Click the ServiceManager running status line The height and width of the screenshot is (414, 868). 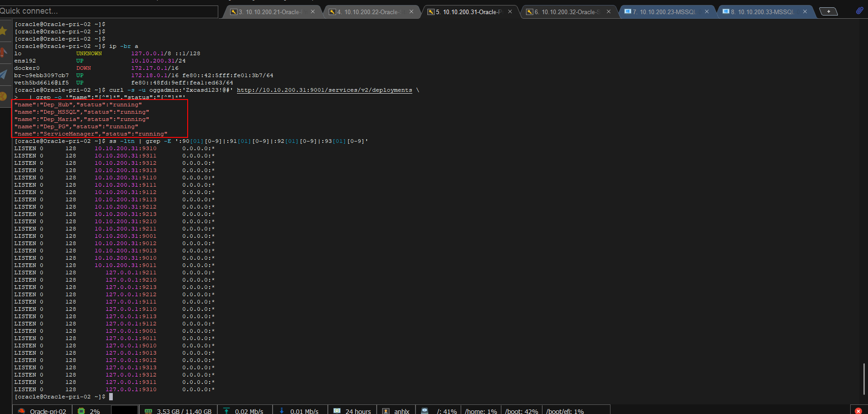tap(91, 134)
